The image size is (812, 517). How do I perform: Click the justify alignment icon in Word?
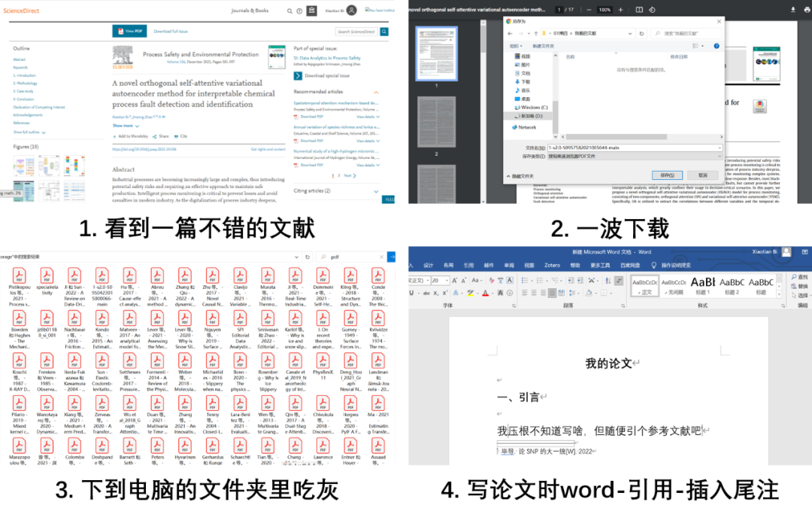coord(553,293)
